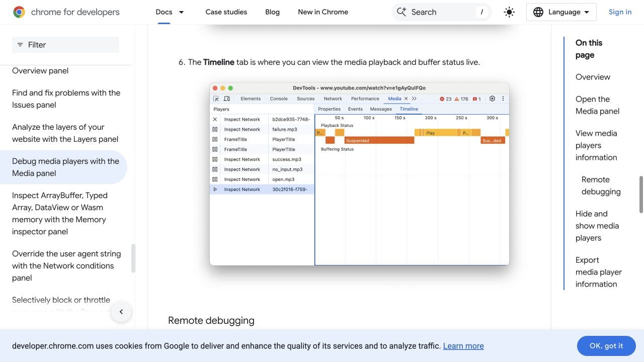Image resolution: width=644 pixels, height=362 pixels.
Task: Click the Chrome logo icon
Action: (19, 12)
